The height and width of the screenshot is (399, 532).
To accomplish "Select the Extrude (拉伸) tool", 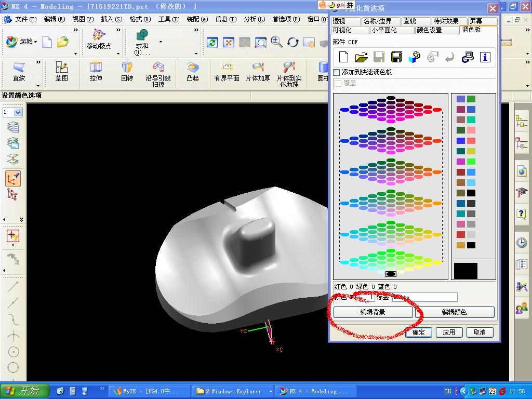I will pyautogui.click(x=96, y=72).
